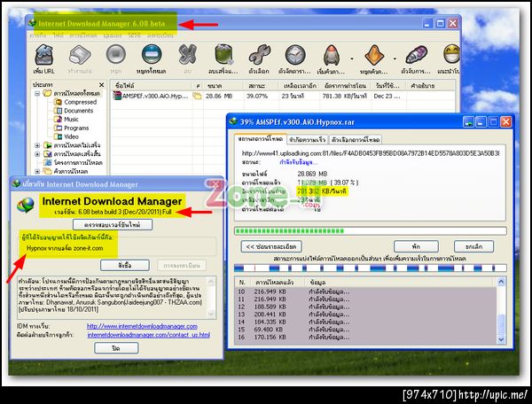Open the View menu in menu bar

click(x=113, y=35)
